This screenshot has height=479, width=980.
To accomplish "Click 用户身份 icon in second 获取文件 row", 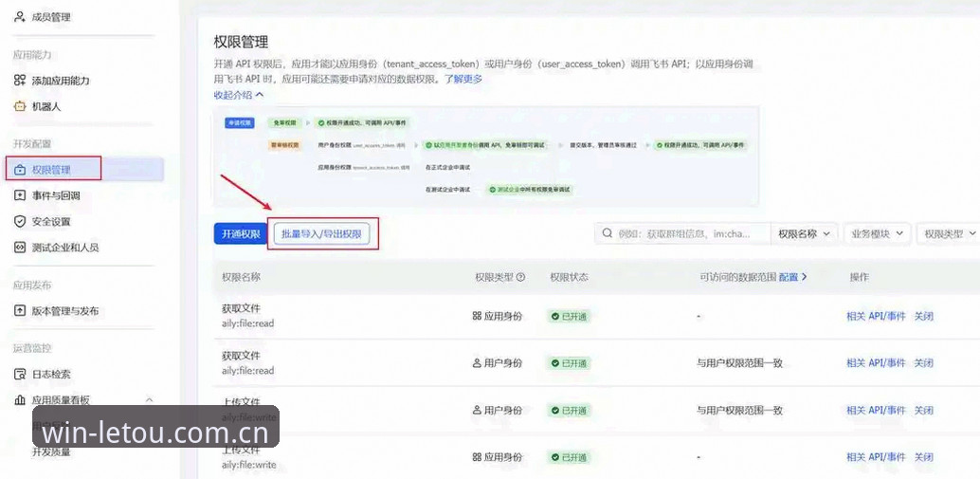I will click(x=477, y=363).
